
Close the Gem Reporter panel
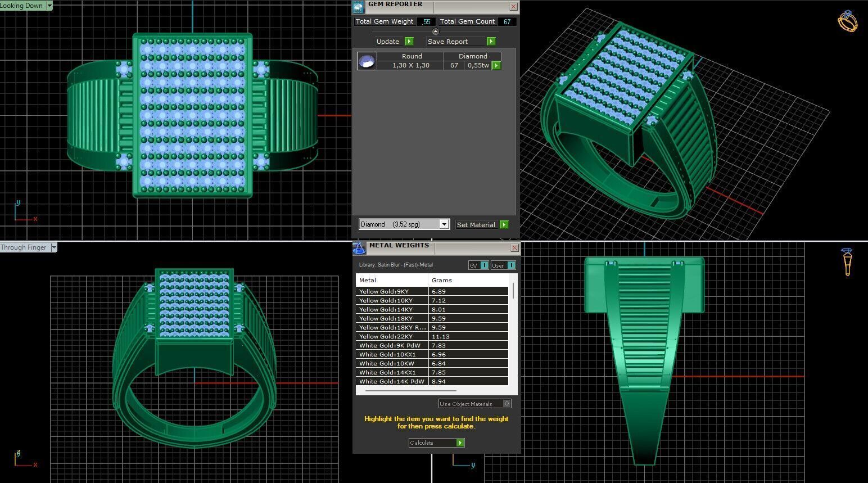(x=513, y=7)
